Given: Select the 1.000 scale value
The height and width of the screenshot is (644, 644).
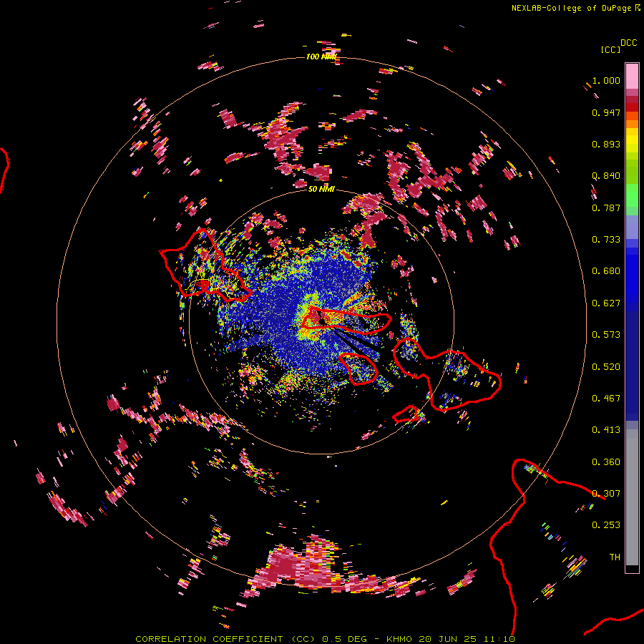Looking at the screenshot, I should click(606, 80).
